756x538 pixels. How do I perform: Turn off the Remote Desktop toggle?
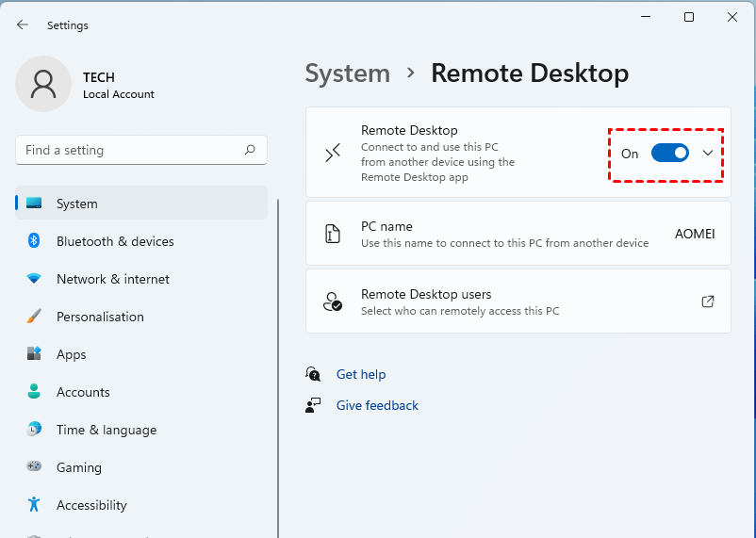tap(669, 154)
